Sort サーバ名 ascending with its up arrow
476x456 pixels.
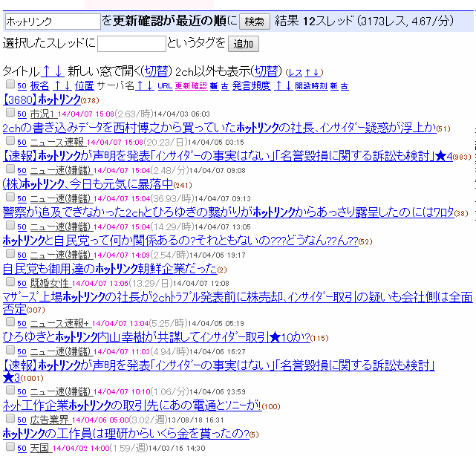coord(140,86)
